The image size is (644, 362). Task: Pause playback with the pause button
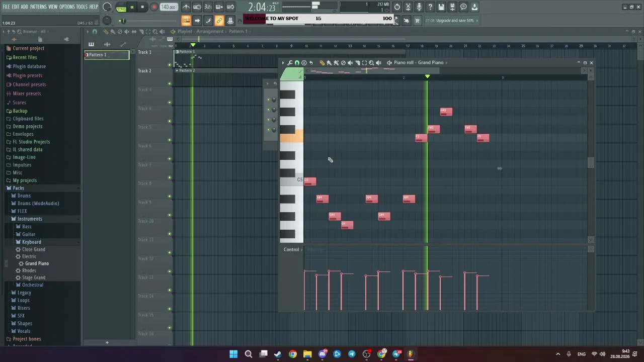(x=132, y=7)
